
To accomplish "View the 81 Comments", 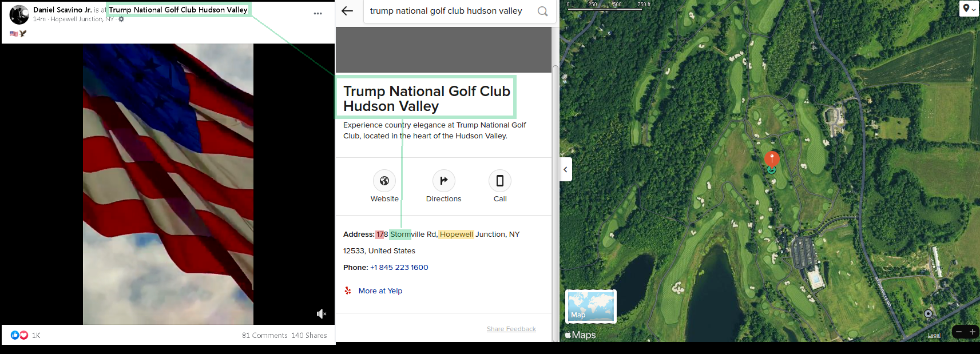I will click(264, 336).
